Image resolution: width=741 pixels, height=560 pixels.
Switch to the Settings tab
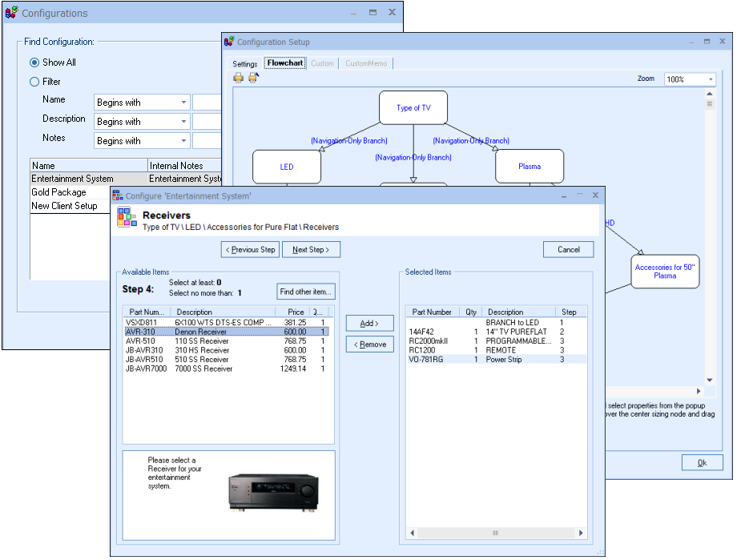pyautogui.click(x=245, y=64)
